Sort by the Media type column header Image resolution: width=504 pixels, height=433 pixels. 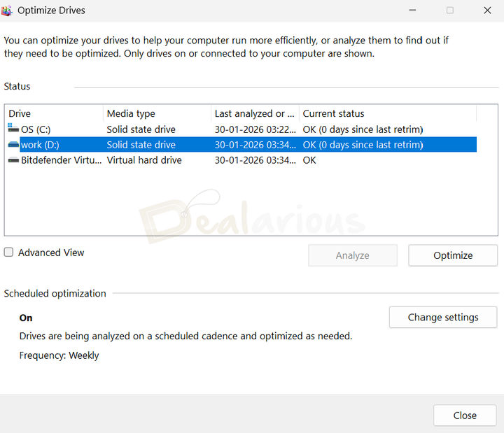tap(157, 113)
